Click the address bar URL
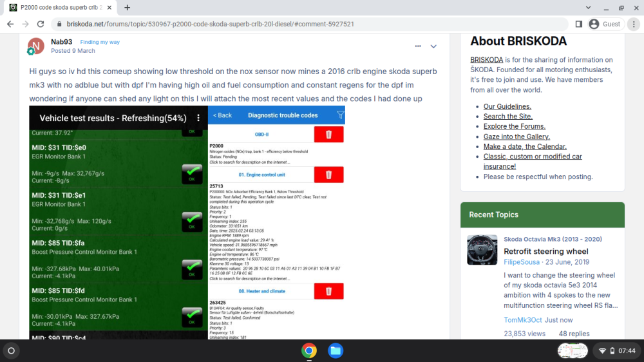The image size is (644, 362). [x=211, y=24]
